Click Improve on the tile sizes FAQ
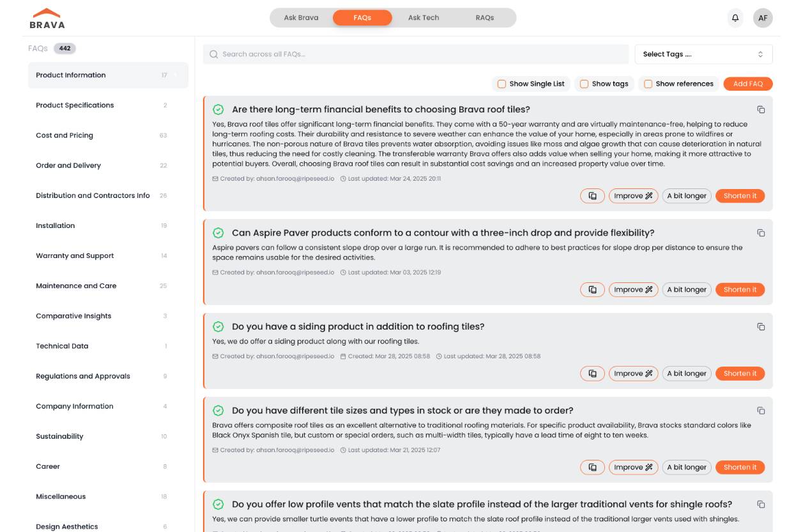 tap(633, 467)
